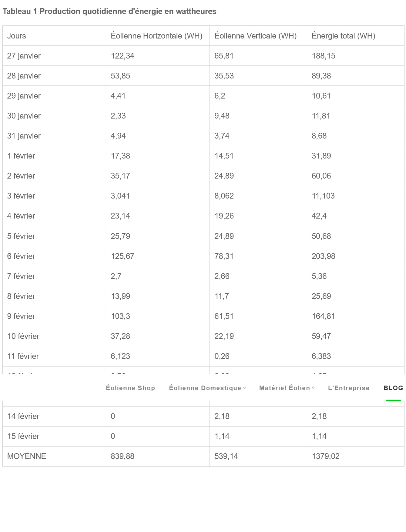Select the Jours column header

click(54, 36)
